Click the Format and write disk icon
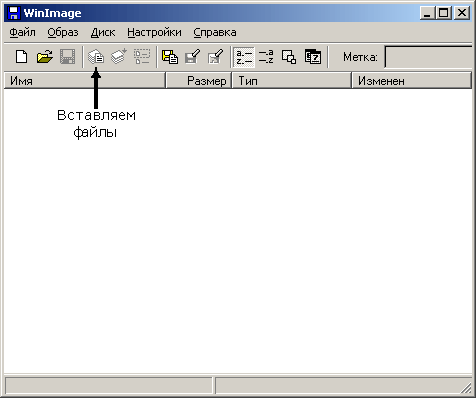 pyautogui.click(x=215, y=57)
